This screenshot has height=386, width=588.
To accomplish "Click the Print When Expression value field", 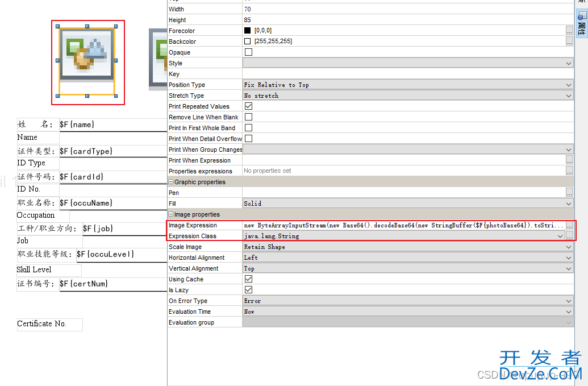I will [404, 160].
